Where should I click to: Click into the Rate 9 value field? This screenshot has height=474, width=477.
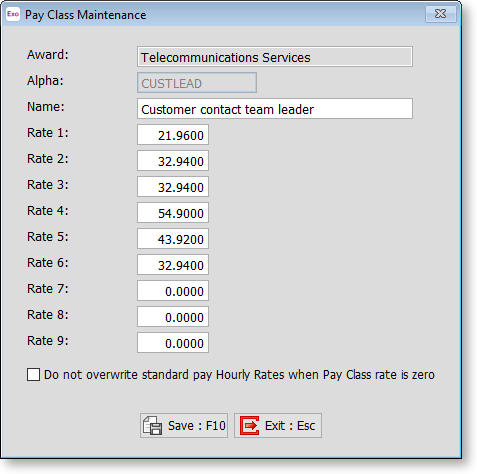173,343
